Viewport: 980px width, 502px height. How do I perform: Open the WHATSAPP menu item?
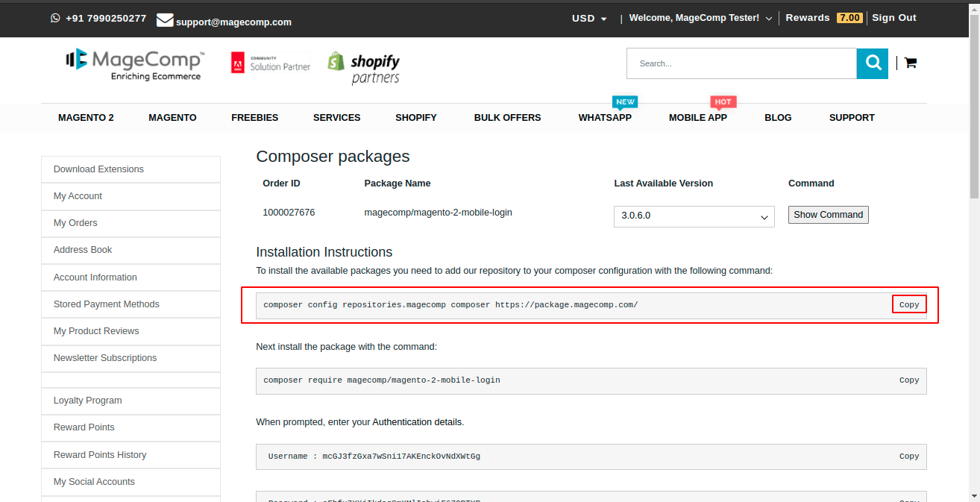pyautogui.click(x=605, y=117)
